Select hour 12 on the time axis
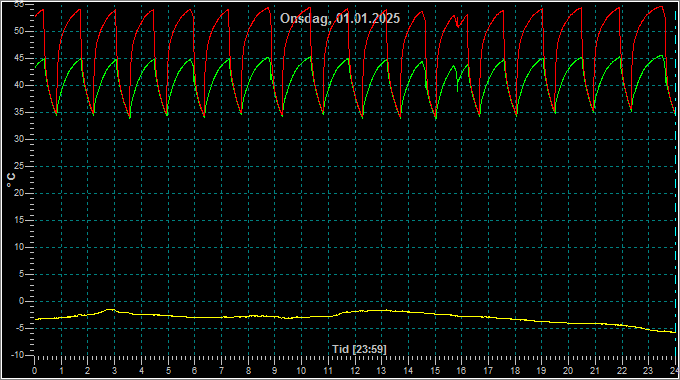The image size is (680, 380). click(355, 371)
